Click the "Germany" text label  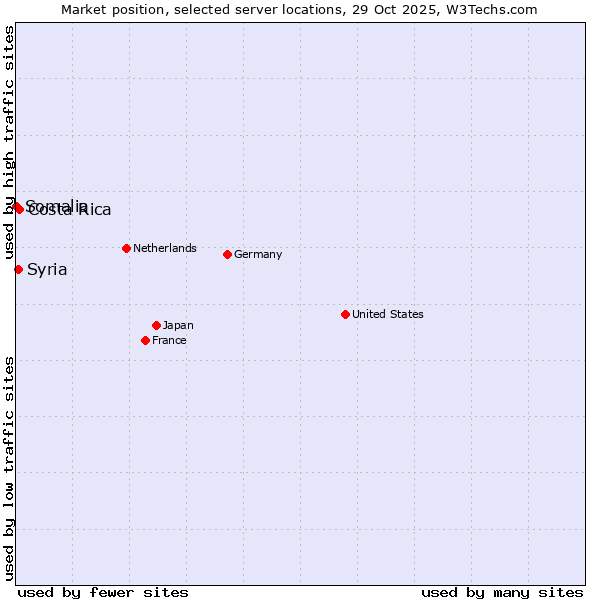pyautogui.click(x=258, y=254)
